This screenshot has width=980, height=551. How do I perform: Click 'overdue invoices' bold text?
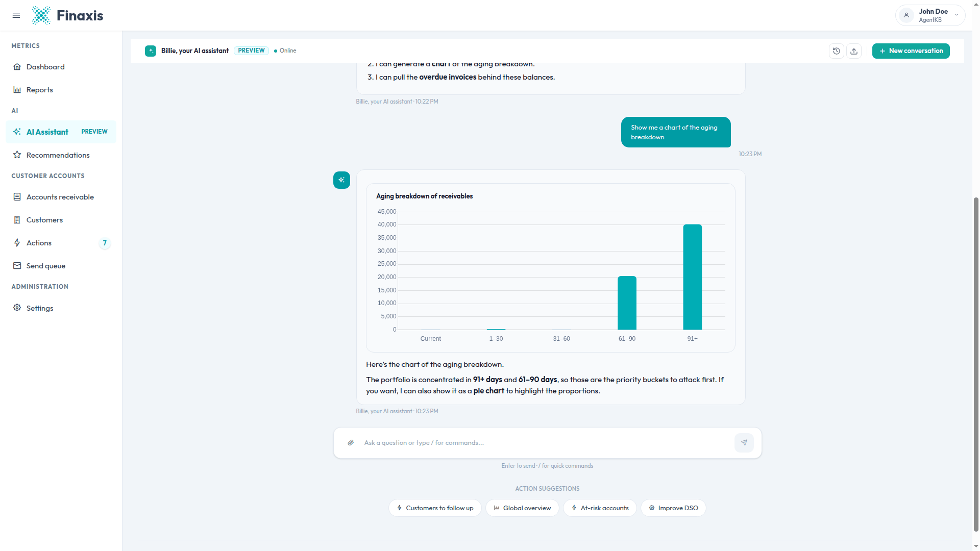click(448, 78)
